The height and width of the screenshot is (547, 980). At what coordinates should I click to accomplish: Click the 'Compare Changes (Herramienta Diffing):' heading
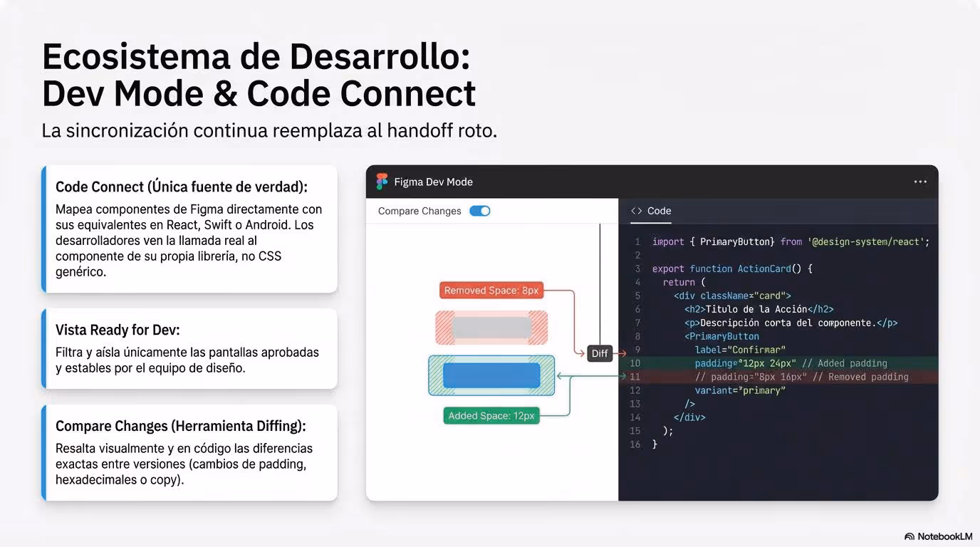pos(181,426)
